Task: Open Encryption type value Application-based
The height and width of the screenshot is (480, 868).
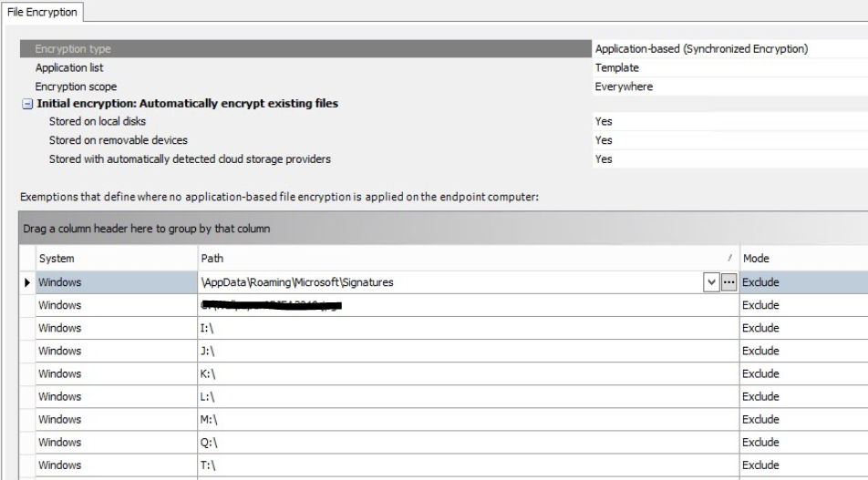Action: coord(730,48)
